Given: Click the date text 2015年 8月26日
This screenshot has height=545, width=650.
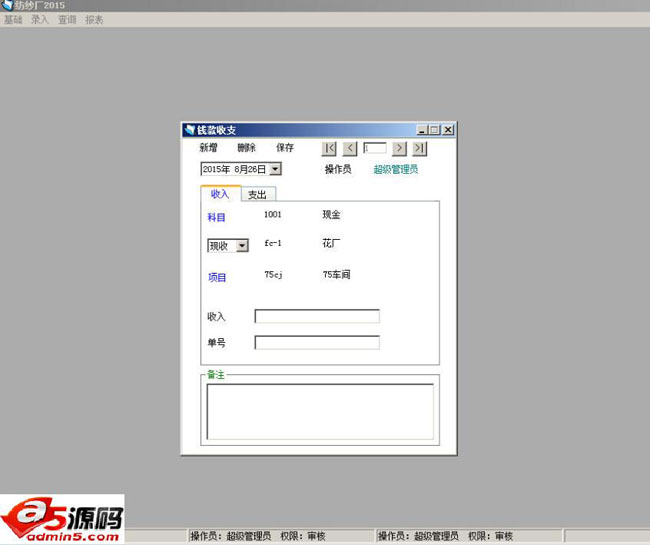Looking at the screenshot, I should click(234, 169).
